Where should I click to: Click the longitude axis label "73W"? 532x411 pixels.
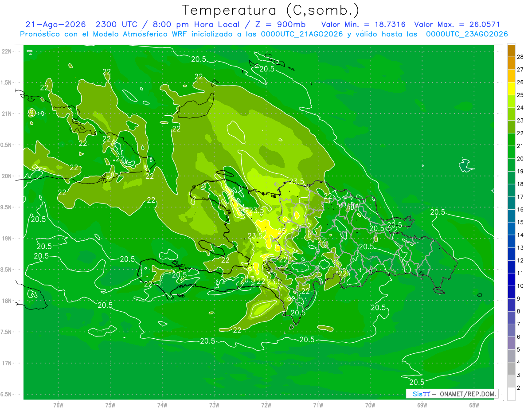(214, 405)
